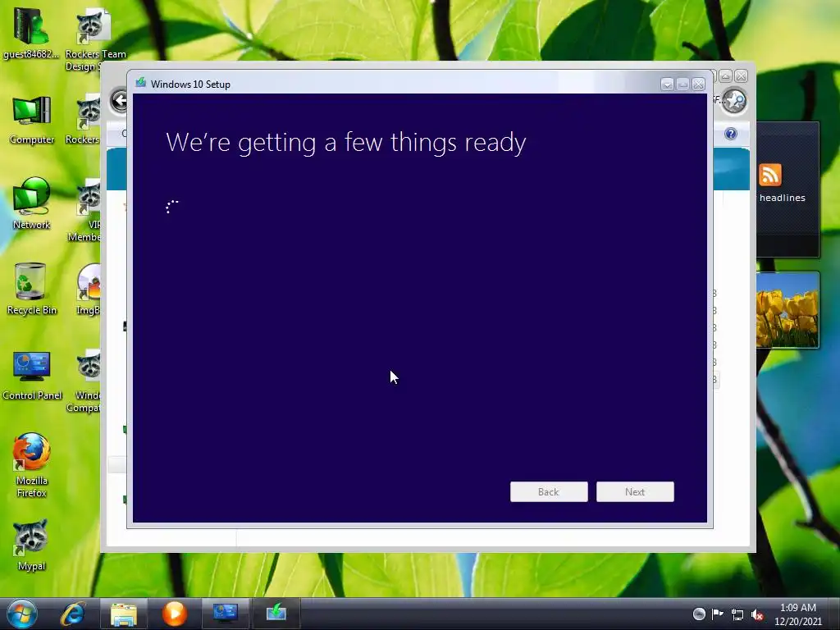Close the background Explorer window

[741, 76]
